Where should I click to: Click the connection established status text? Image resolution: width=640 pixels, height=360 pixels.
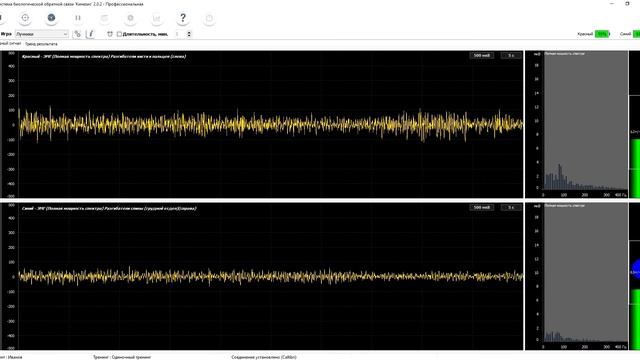tap(264, 357)
